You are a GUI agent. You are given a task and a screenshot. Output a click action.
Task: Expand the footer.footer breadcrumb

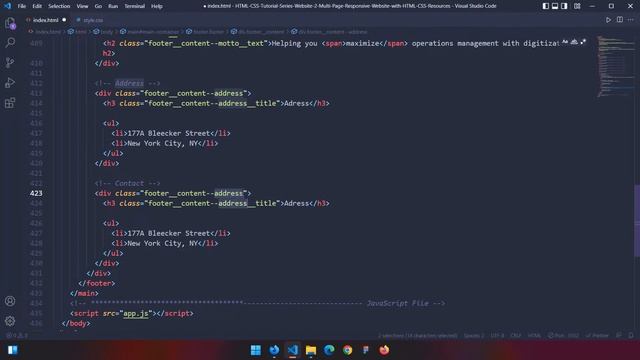(205, 32)
